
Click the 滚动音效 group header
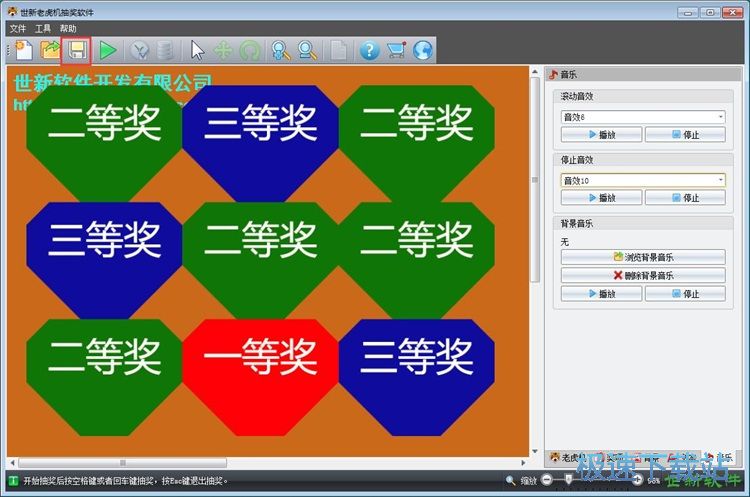point(643,96)
